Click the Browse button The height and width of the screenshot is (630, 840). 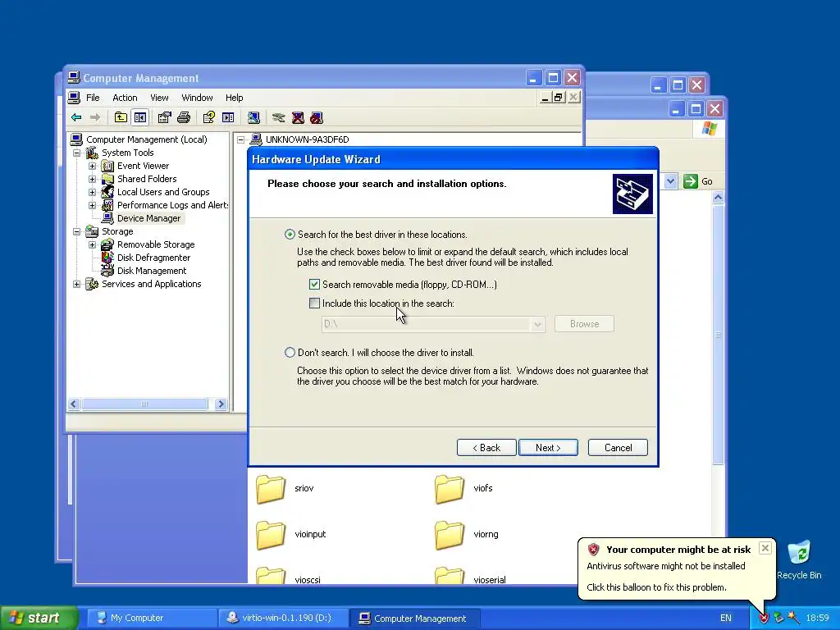click(x=584, y=324)
